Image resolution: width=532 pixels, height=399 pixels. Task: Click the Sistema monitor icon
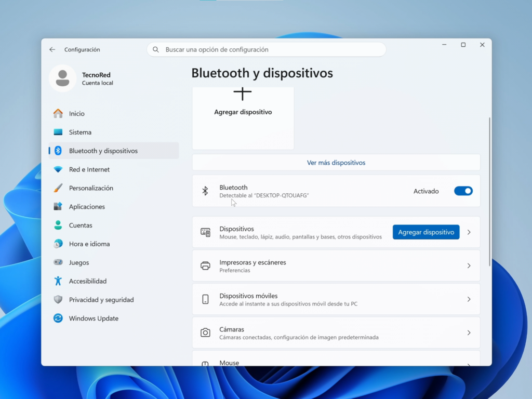point(58,132)
